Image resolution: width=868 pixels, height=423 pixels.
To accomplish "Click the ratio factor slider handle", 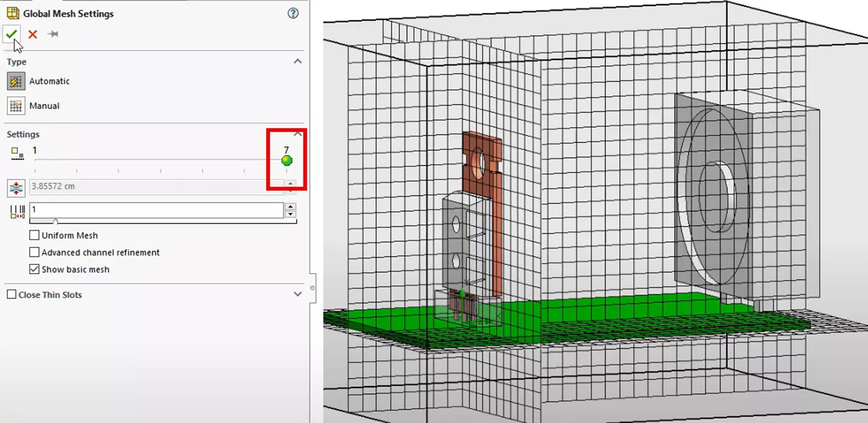I will click(x=56, y=221).
